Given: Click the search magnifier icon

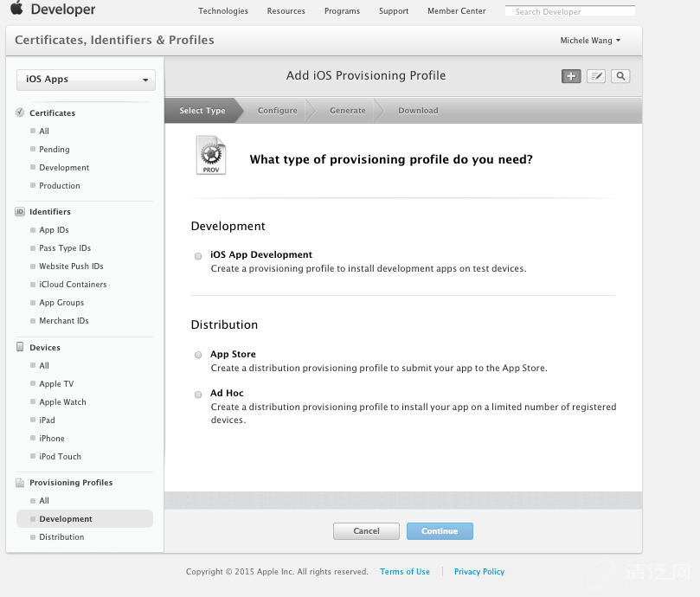Looking at the screenshot, I should pos(620,76).
